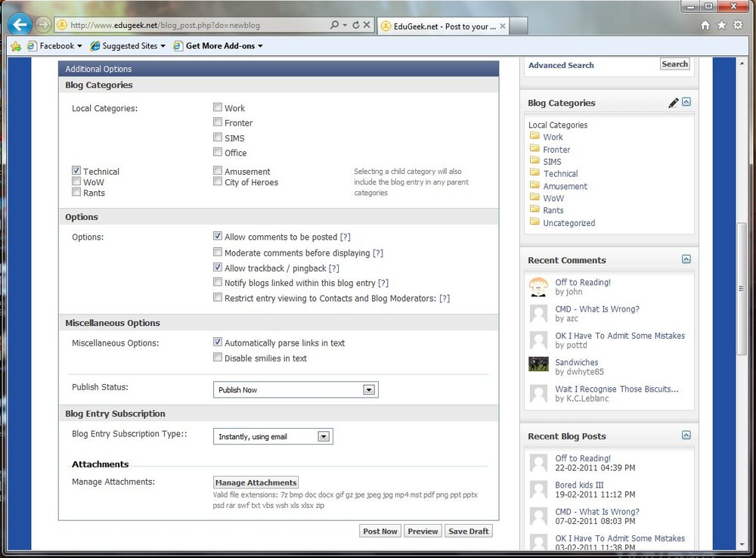Open the Suggested Sites dropdown
756x558 pixels.
[x=163, y=46]
